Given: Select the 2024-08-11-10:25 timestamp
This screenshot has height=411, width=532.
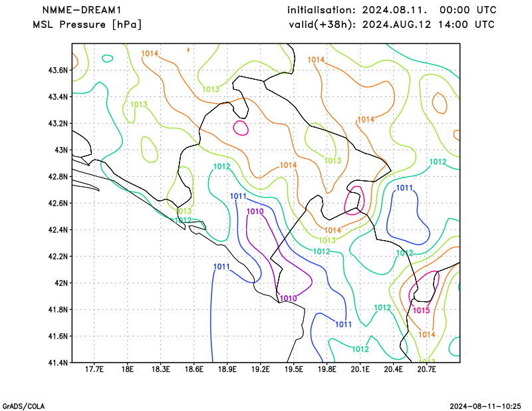Looking at the screenshot, I should [485, 406].
